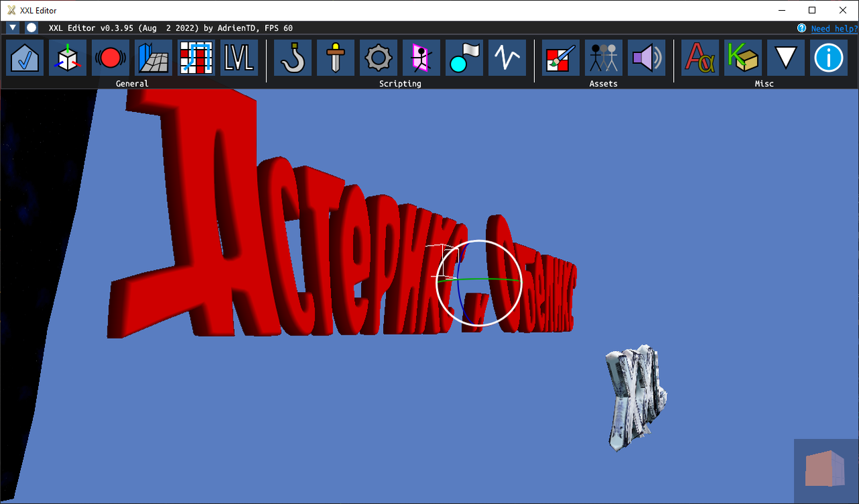The width and height of the screenshot is (859, 504).
Task: Open the texture paintbrush icon
Action: 561,58
